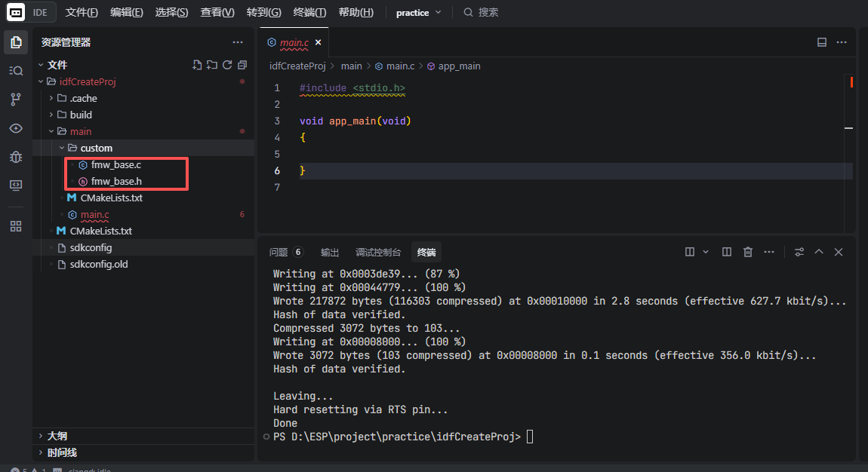Split the terminal panel

click(727, 252)
